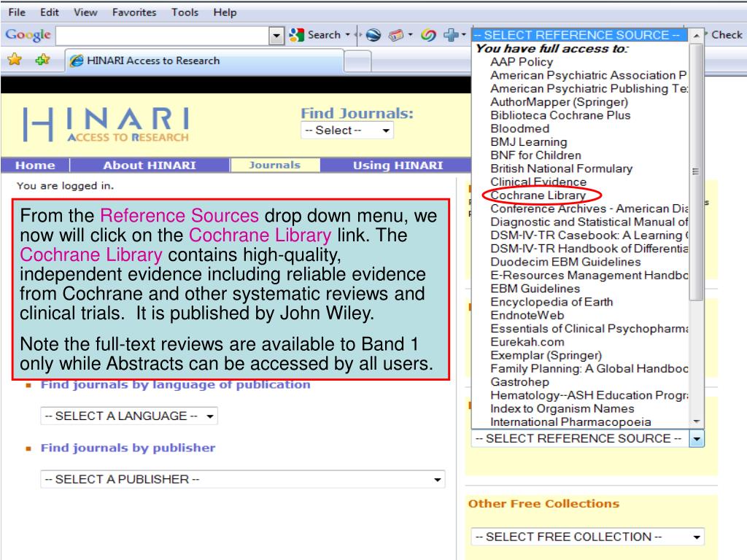Image resolution: width=747 pixels, height=560 pixels.
Task: Select the HINARI Access to Research browser tab
Action: click(x=204, y=61)
